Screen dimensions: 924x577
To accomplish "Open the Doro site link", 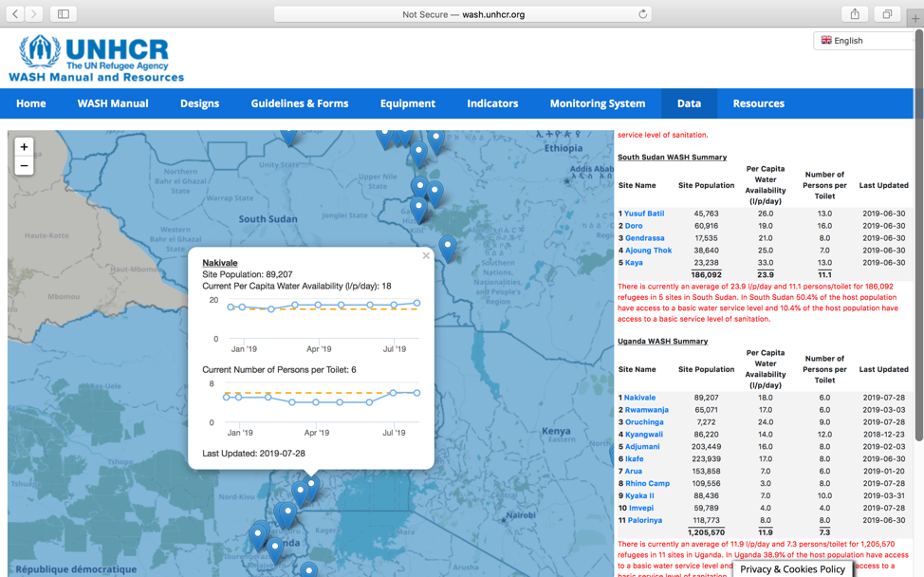I will (634, 226).
